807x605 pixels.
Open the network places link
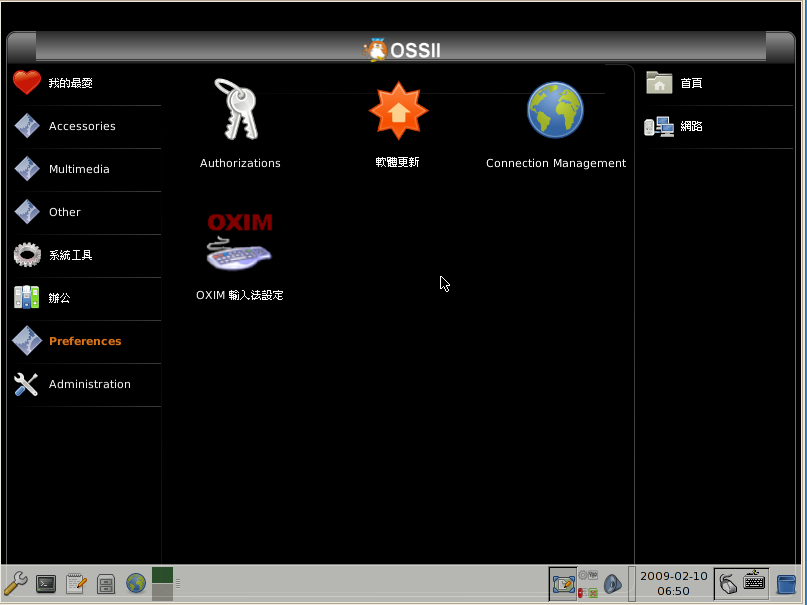(690, 126)
